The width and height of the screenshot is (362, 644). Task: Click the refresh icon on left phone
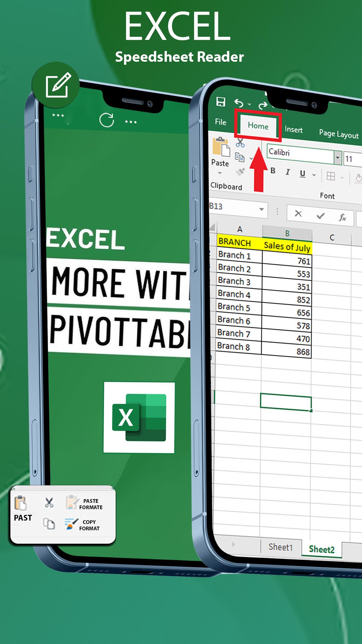point(107,120)
